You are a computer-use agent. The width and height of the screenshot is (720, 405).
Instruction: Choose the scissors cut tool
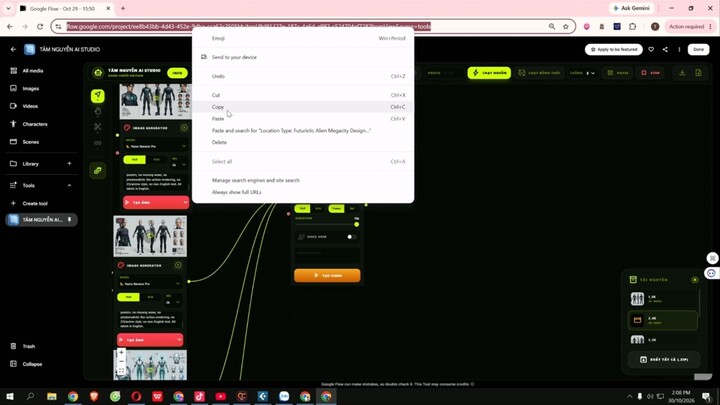tap(97, 127)
